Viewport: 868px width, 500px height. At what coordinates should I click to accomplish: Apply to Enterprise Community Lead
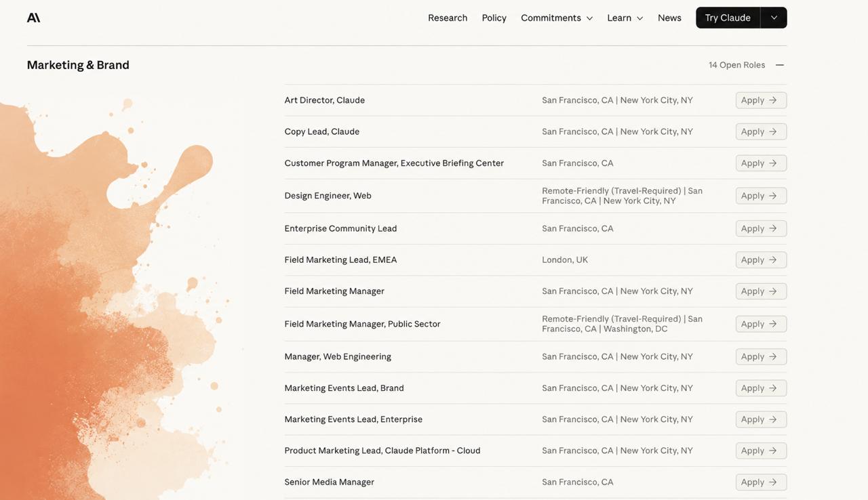(x=761, y=228)
